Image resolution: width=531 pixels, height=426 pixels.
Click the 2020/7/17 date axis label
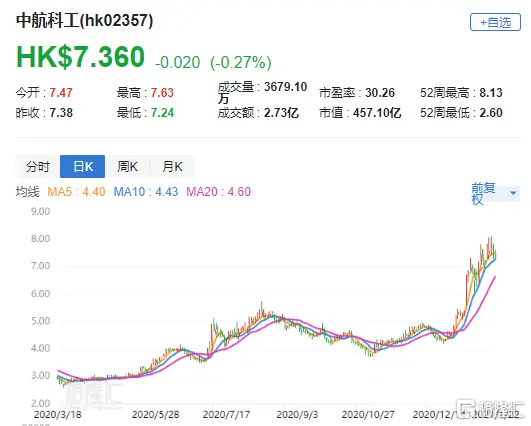click(x=226, y=414)
